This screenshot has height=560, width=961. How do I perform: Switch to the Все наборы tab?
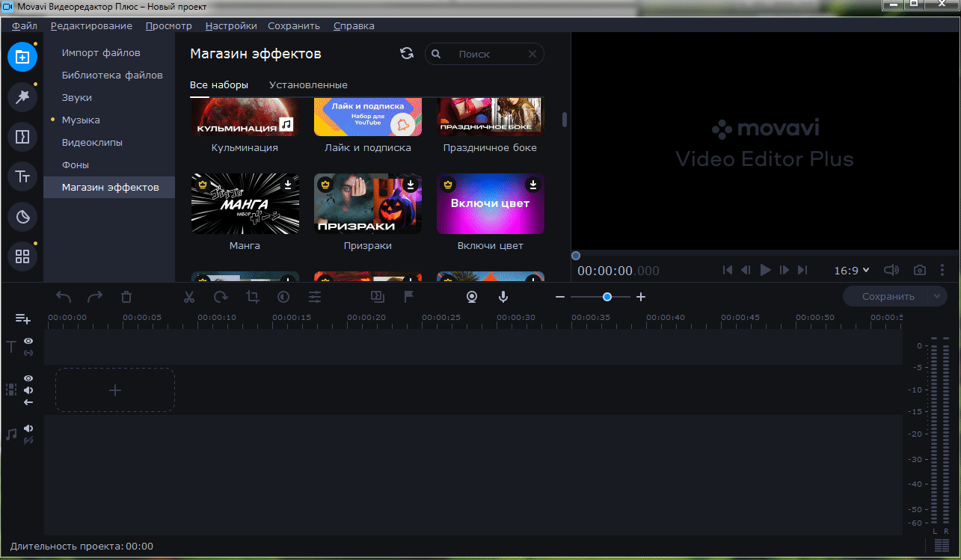click(x=219, y=84)
